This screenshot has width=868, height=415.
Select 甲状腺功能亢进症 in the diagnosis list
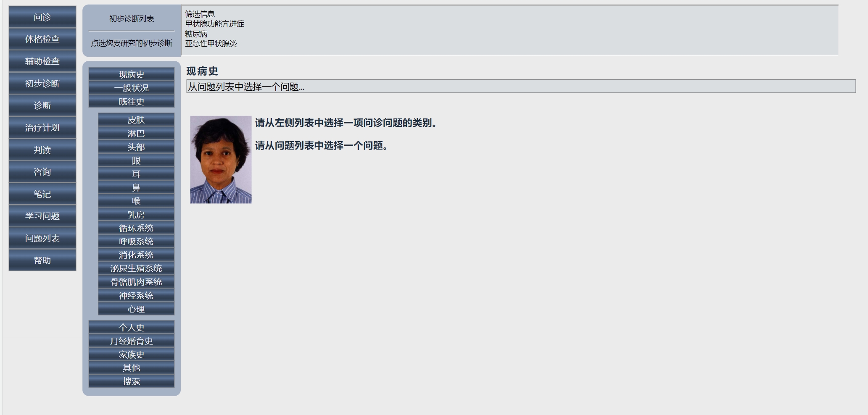pyautogui.click(x=215, y=24)
